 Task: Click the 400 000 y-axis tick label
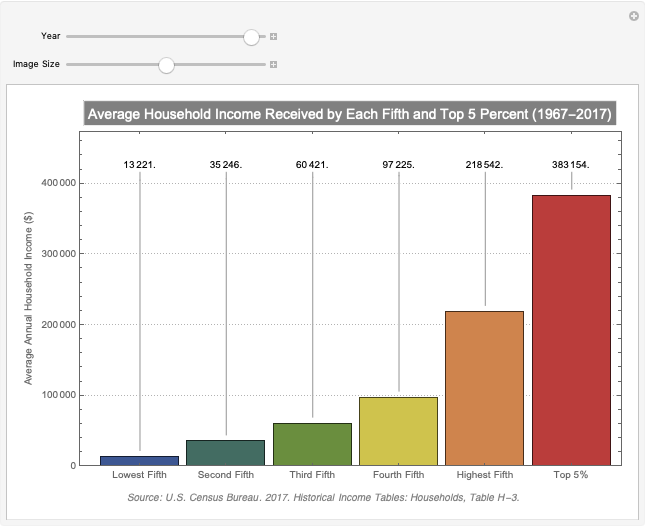click(x=59, y=183)
